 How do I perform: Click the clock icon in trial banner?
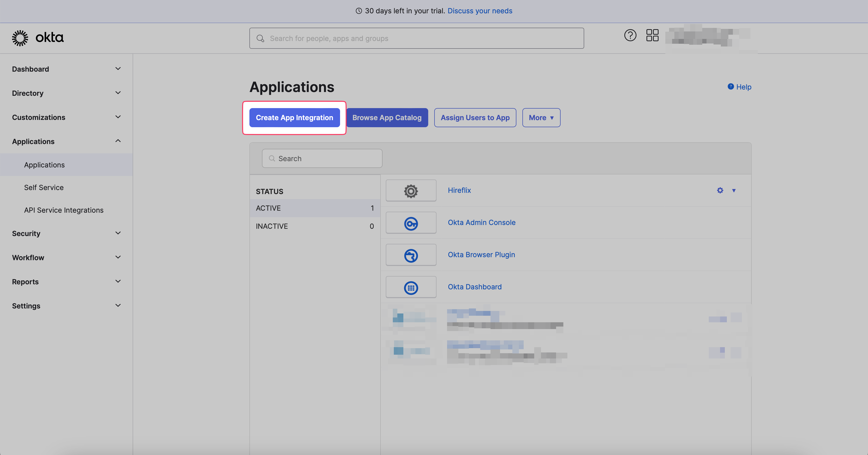pyautogui.click(x=359, y=11)
